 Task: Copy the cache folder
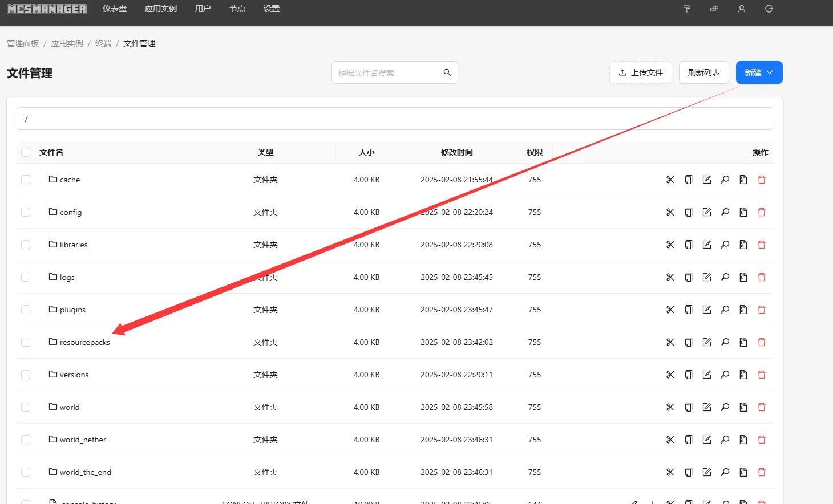click(x=689, y=180)
